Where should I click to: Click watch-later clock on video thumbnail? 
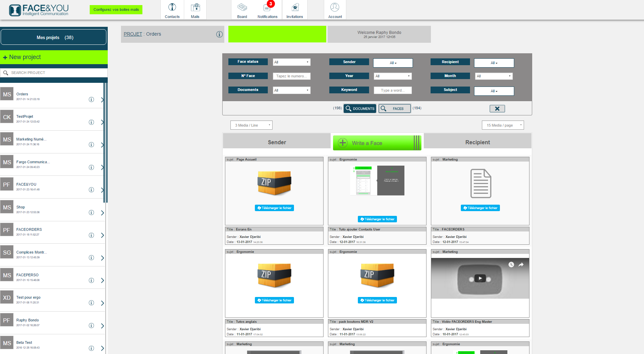pyautogui.click(x=511, y=265)
